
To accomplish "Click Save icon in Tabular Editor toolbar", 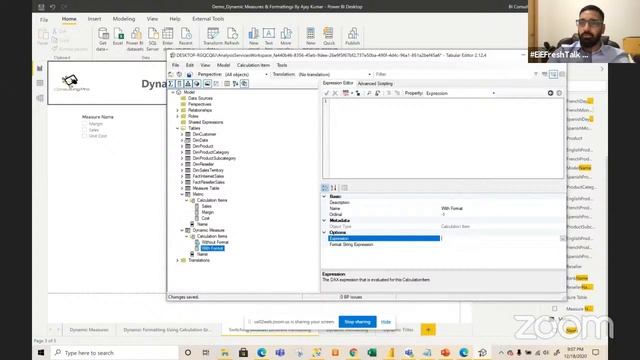I will 189,74.
